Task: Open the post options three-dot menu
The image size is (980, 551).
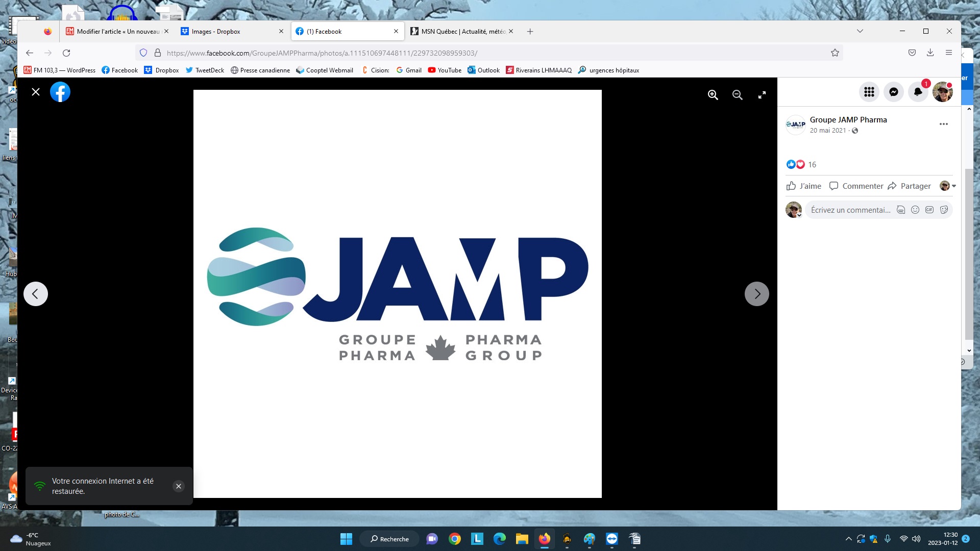Action: [943, 124]
